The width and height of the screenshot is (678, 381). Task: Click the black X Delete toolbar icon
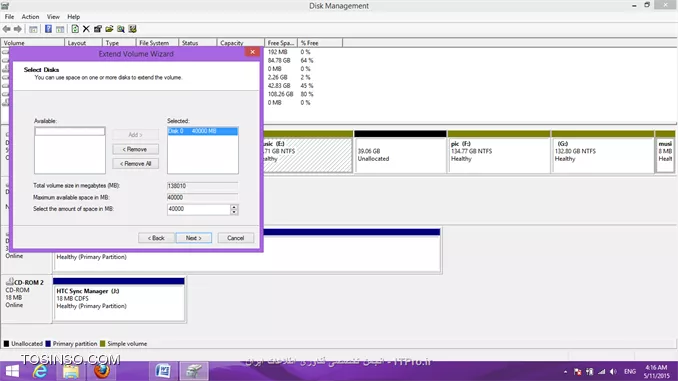[x=86, y=29]
